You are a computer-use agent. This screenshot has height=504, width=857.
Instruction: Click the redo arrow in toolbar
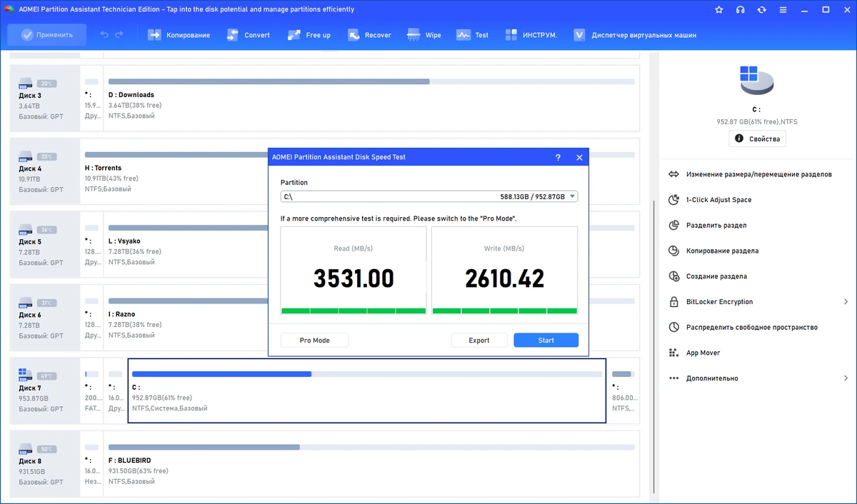pos(119,35)
